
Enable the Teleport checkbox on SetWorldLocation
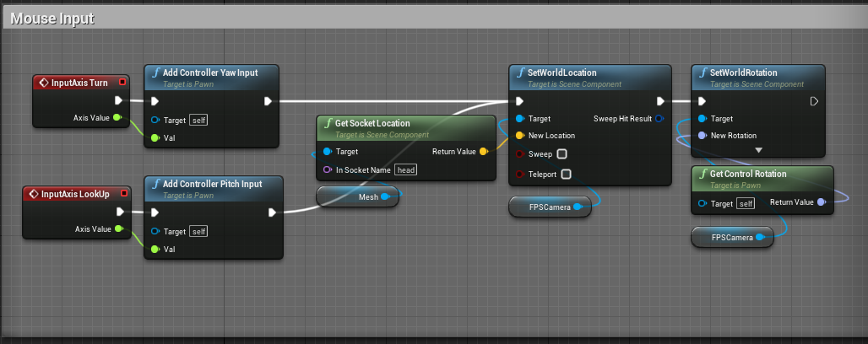[566, 175]
